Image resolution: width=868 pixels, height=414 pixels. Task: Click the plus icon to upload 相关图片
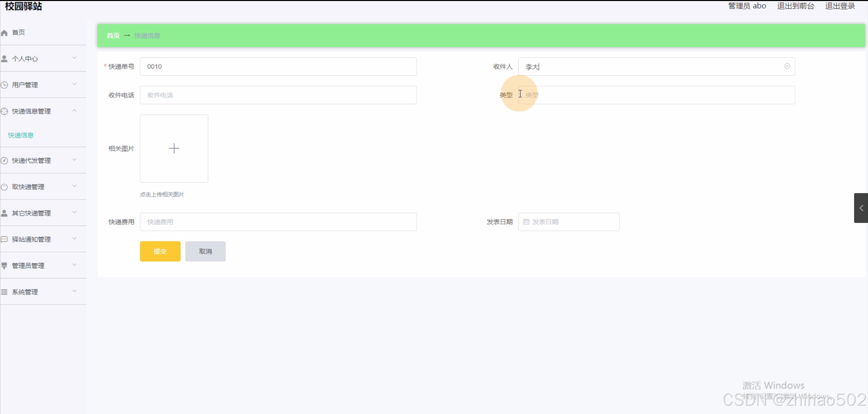[174, 148]
